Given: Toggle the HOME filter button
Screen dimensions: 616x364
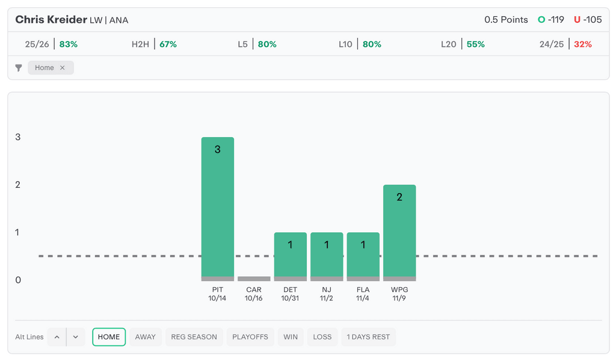Looking at the screenshot, I should [109, 337].
